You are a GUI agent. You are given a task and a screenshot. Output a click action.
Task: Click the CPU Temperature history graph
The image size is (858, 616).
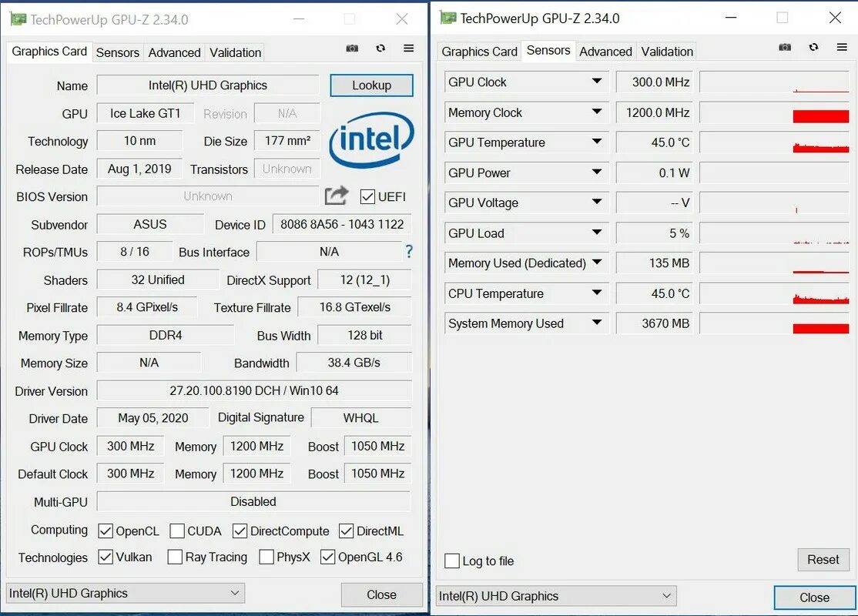pos(774,293)
